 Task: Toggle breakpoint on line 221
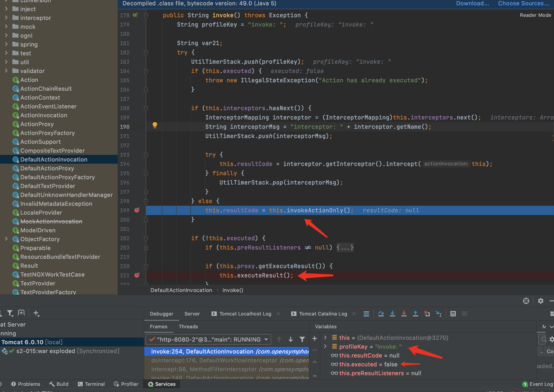137,275
